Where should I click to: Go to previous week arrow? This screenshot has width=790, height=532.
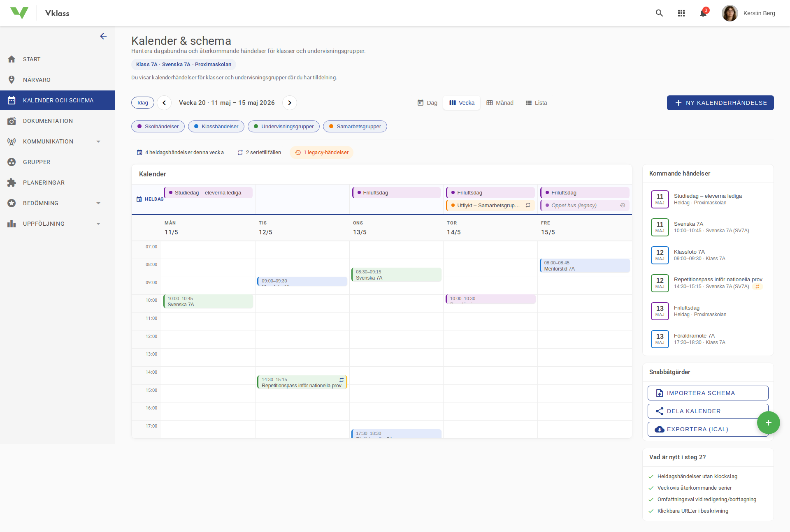pos(164,103)
